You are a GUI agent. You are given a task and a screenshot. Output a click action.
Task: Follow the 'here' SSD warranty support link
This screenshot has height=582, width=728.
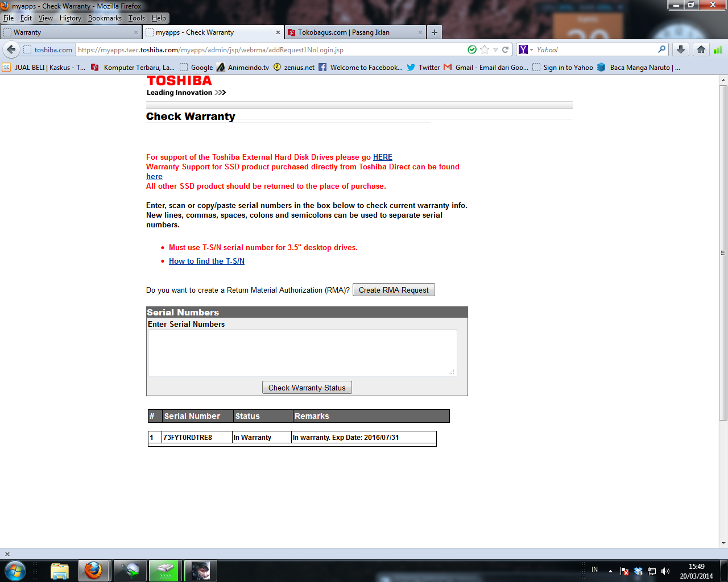pyautogui.click(x=154, y=176)
